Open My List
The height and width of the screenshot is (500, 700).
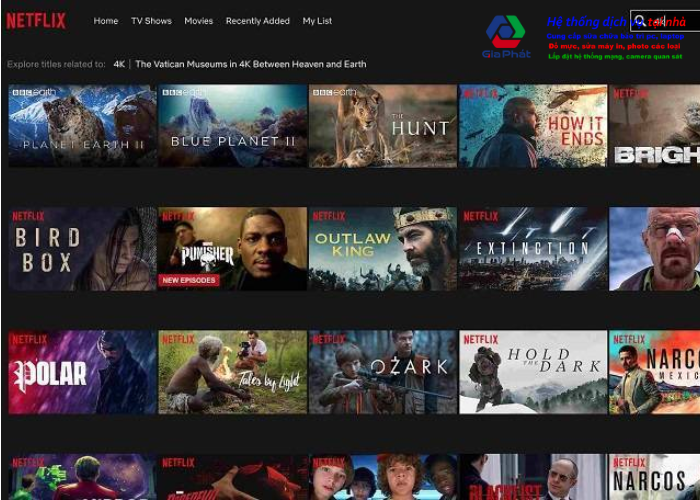[317, 21]
